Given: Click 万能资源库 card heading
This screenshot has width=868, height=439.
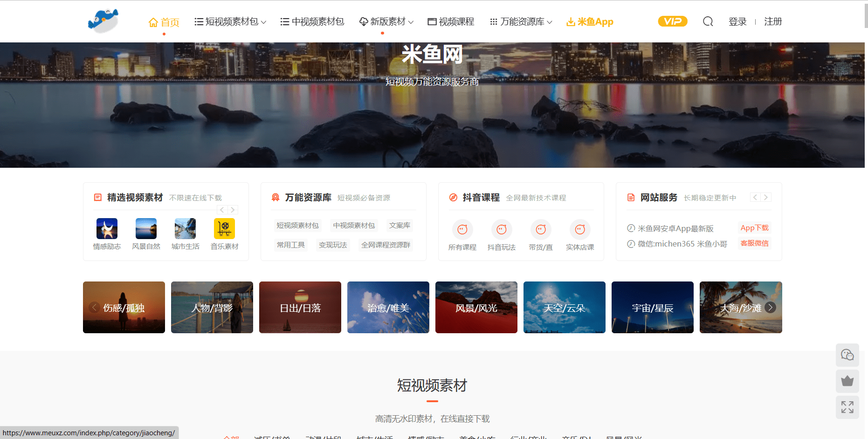Looking at the screenshot, I should pos(308,198).
